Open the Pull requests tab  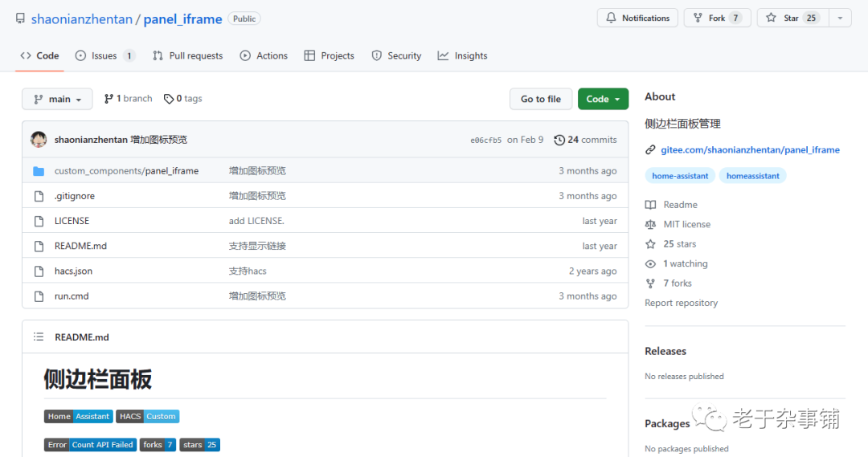click(187, 56)
